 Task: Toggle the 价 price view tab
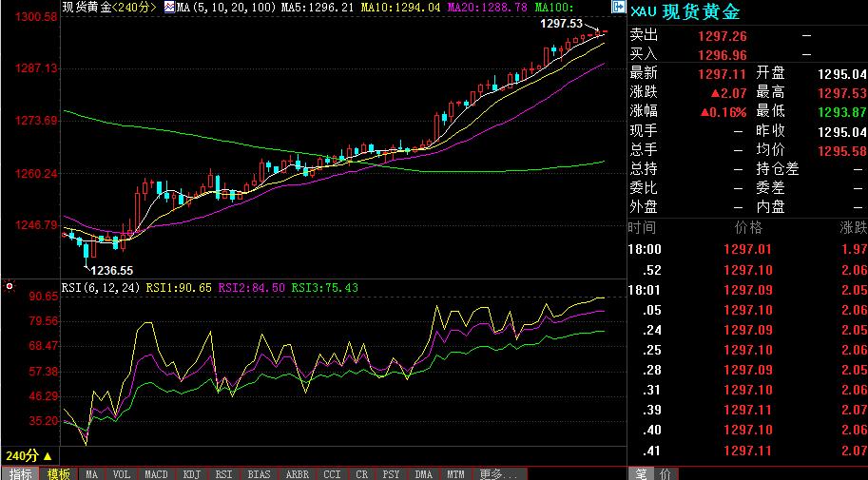(x=665, y=474)
